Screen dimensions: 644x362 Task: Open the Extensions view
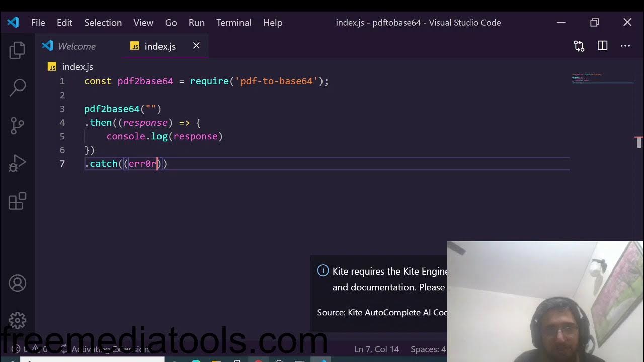click(17, 201)
